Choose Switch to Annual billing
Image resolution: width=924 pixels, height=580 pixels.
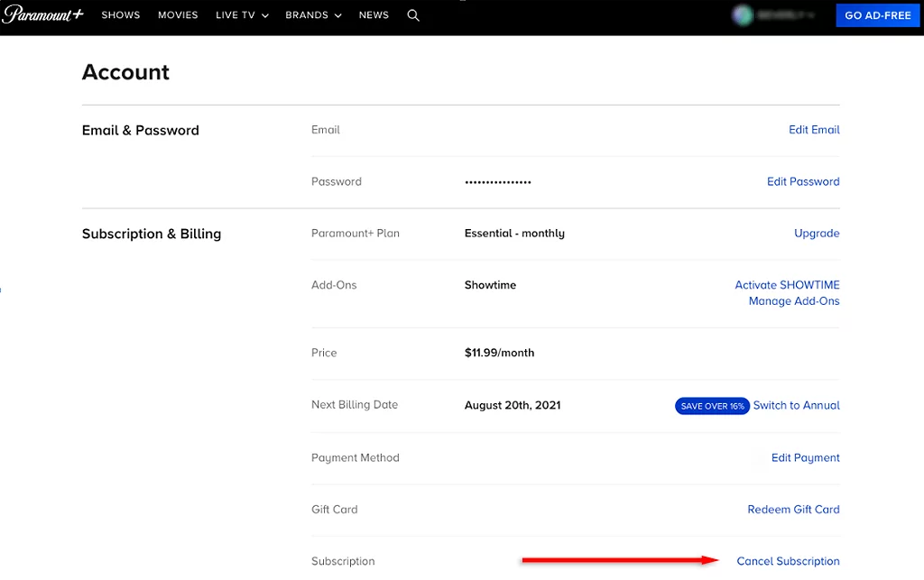click(796, 405)
